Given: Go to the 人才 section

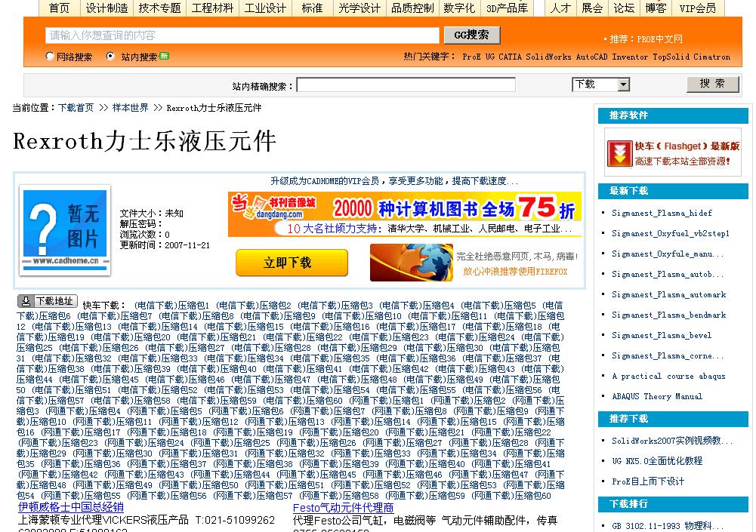Looking at the screenshot, I should pyautogui.click(x=560, y=8).
